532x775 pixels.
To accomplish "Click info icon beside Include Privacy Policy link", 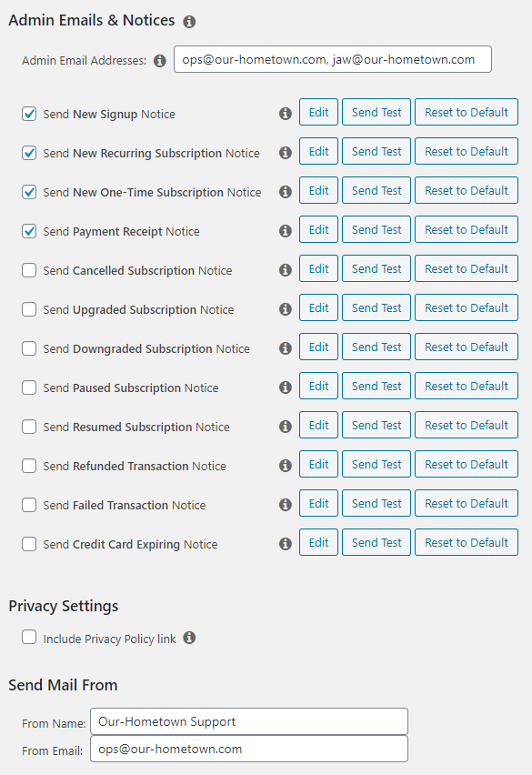I will click(189, 638).
